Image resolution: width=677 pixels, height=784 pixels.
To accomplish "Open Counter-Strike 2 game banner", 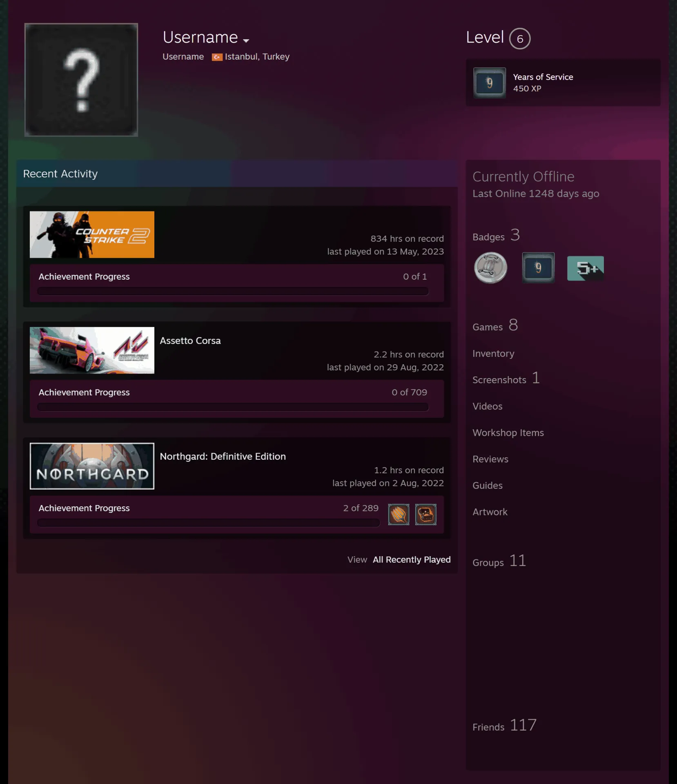I will click(x=92, y=234).
